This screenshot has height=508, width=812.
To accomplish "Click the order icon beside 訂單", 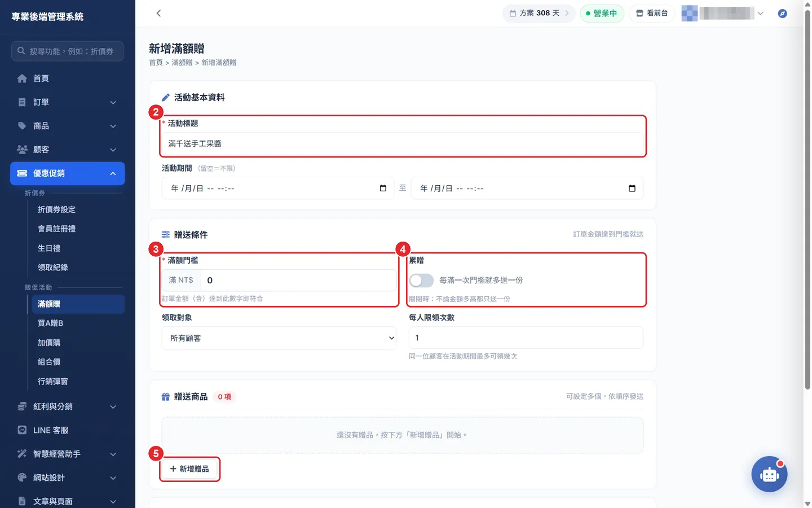I will click(22, 102).
